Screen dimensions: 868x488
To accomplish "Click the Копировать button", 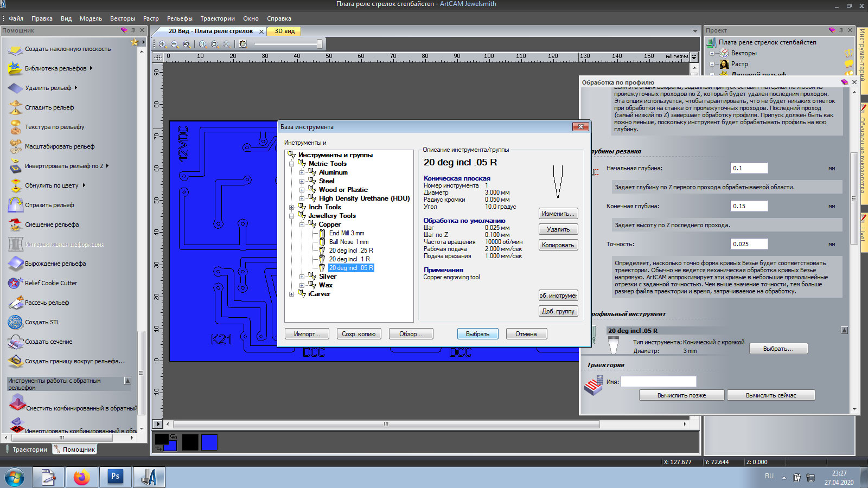I will pyautogui.click(x=558, y=245).
